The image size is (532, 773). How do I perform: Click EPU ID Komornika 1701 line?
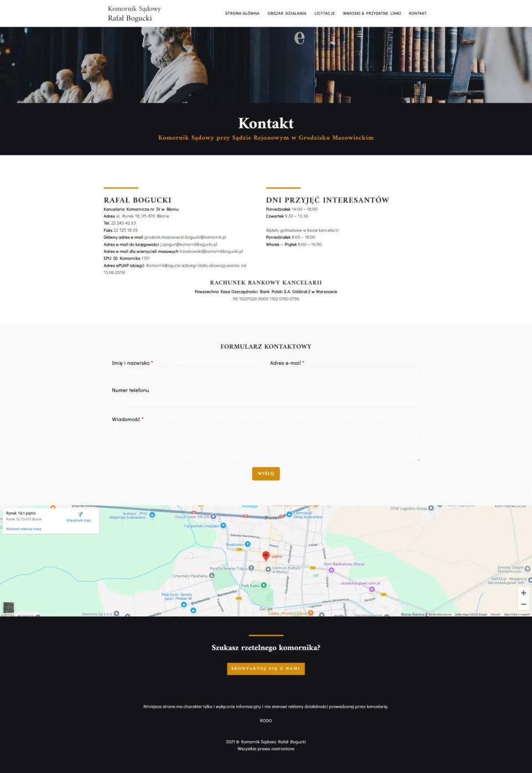coord(127,258)
